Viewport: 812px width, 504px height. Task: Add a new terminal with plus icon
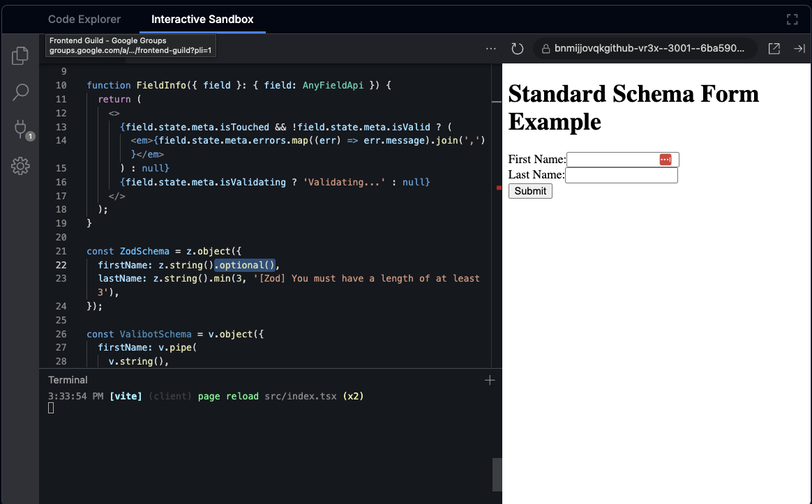click(x=490, y=381)
